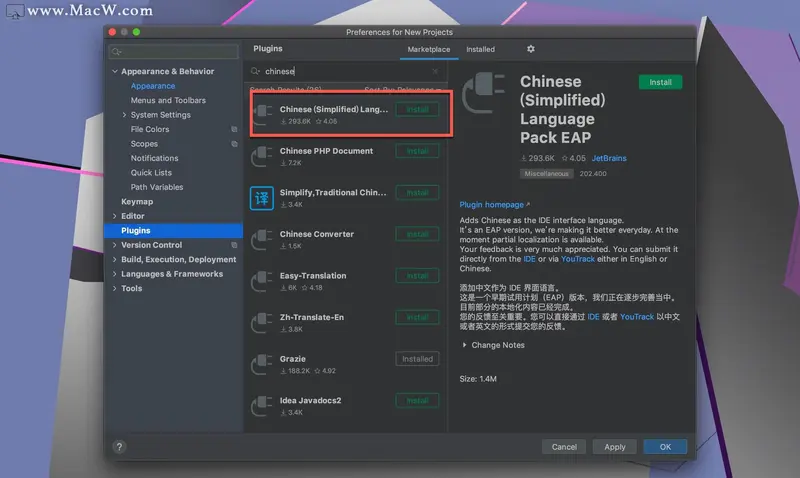Click the Idea Javadocs2 plugin icon
Screen dimensions: 800x478
coord(262,406)
